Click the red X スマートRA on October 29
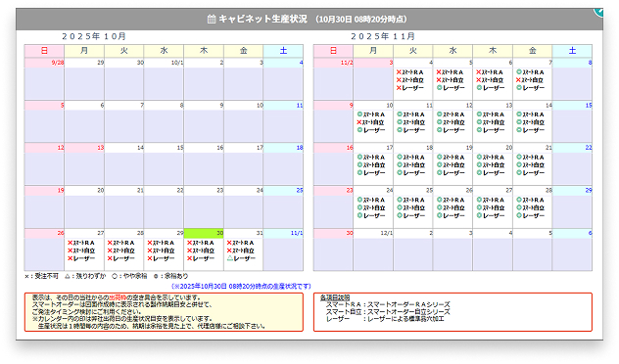The image size is (619, 364). tap(161, 243)
